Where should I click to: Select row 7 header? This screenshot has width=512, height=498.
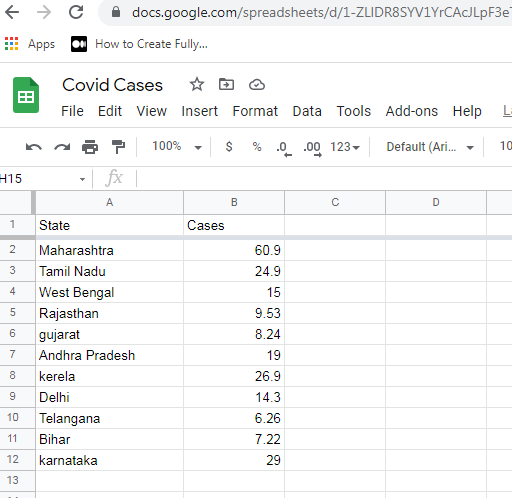pos(17,355)
